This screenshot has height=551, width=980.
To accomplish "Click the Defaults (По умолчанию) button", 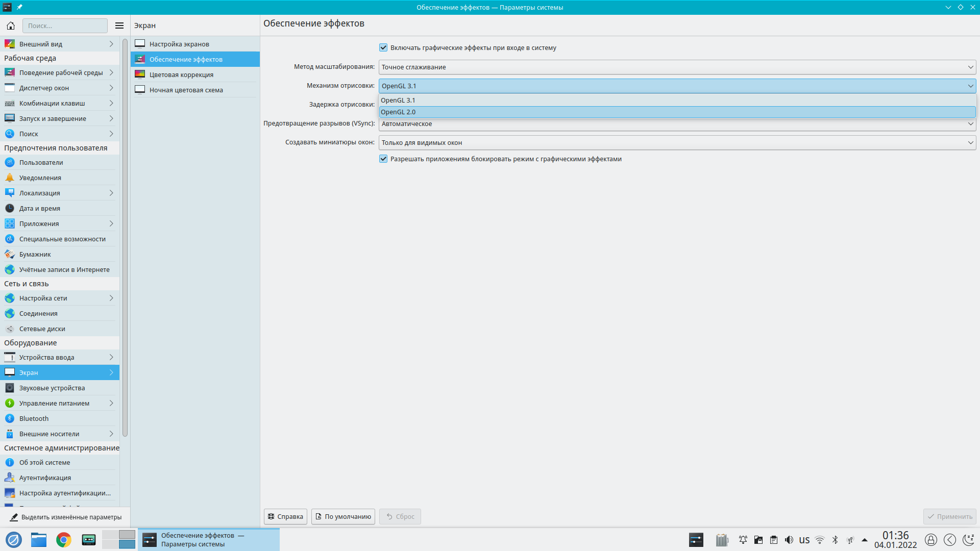I will point(343,516).
